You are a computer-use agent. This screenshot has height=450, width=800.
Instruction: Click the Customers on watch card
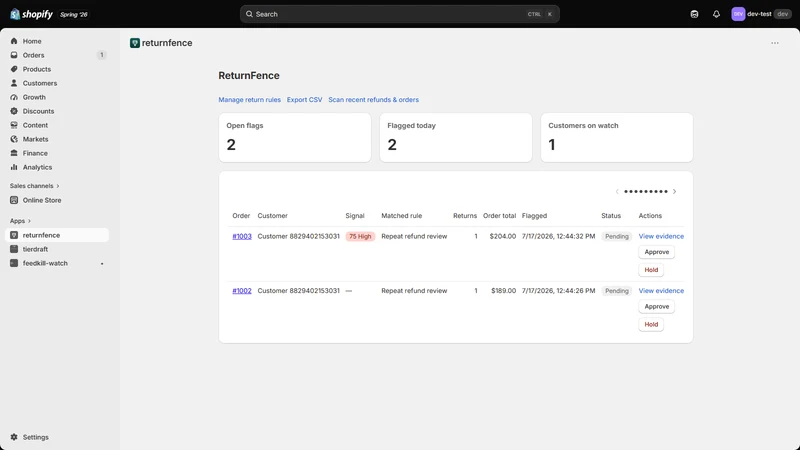(x=617, y=138)
